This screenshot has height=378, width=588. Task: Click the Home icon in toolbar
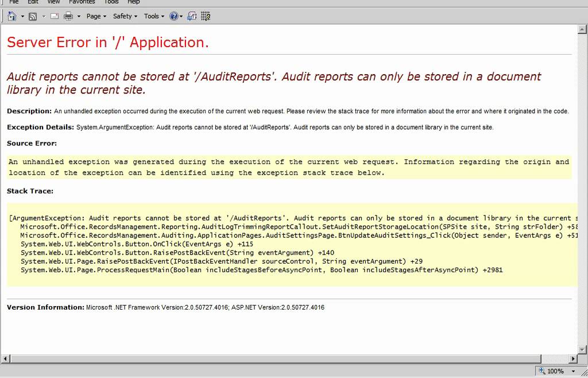pos(12,16)
